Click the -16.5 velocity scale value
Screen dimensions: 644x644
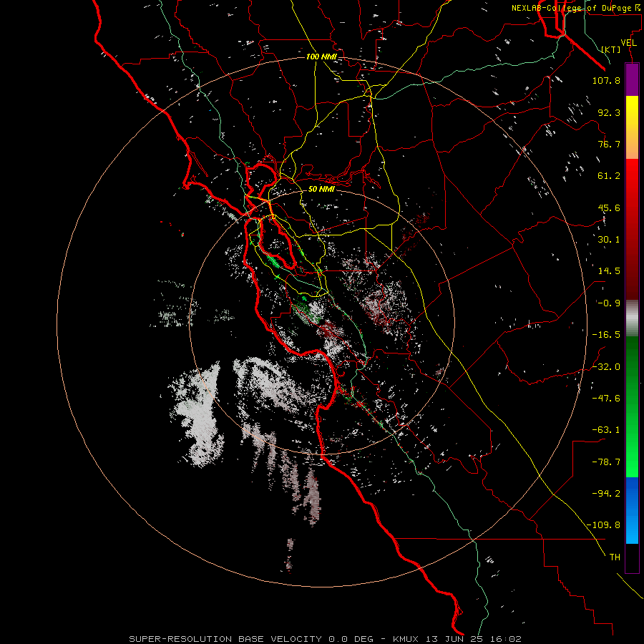(606, 335)
